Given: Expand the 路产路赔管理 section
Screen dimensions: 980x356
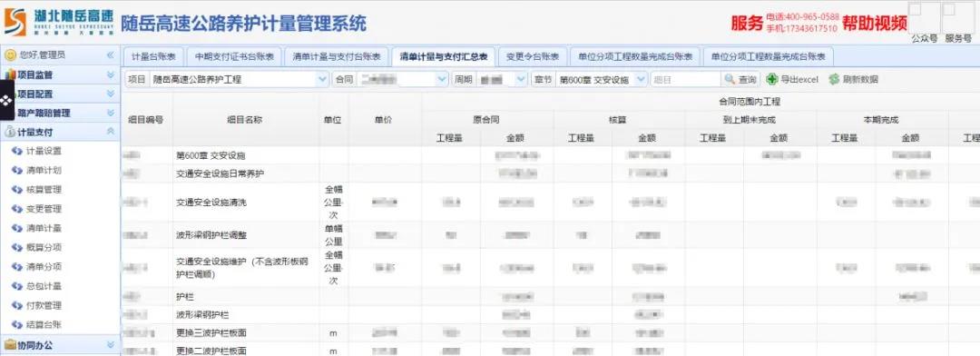Looking at the screenshot, I should pyautogui.click(x=111, y=114).
